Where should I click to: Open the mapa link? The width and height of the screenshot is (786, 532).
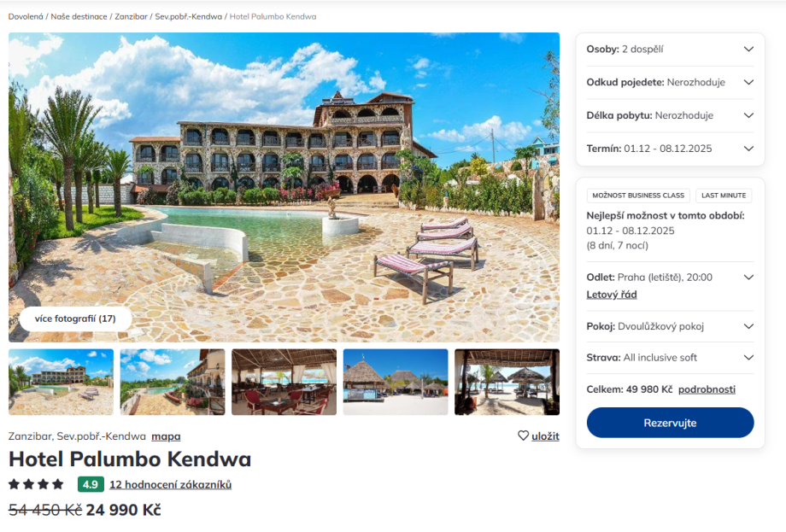[166, 436]
